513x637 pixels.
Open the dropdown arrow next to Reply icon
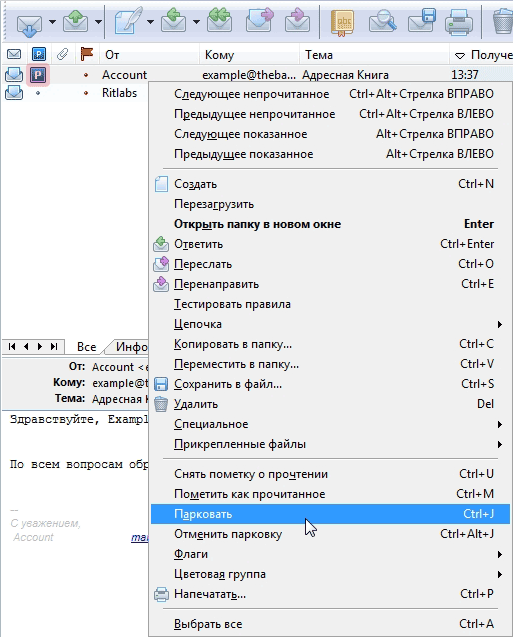tap(196, 22)
